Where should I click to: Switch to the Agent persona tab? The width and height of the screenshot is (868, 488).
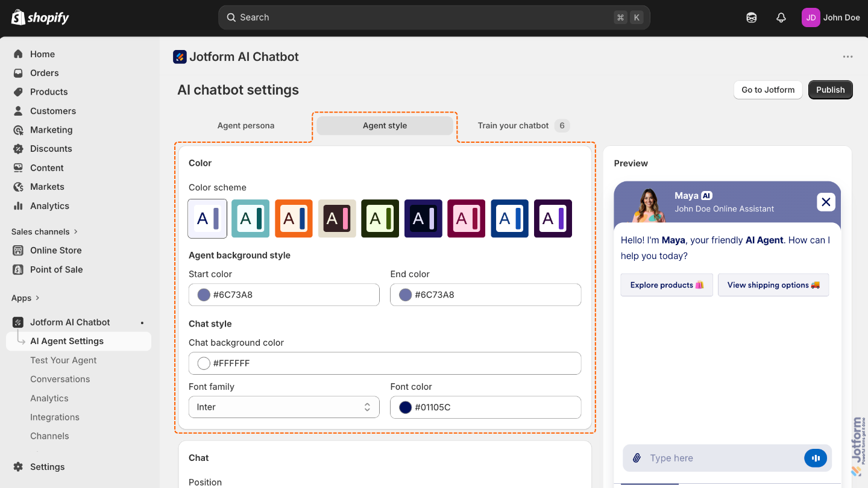point(246,125)
